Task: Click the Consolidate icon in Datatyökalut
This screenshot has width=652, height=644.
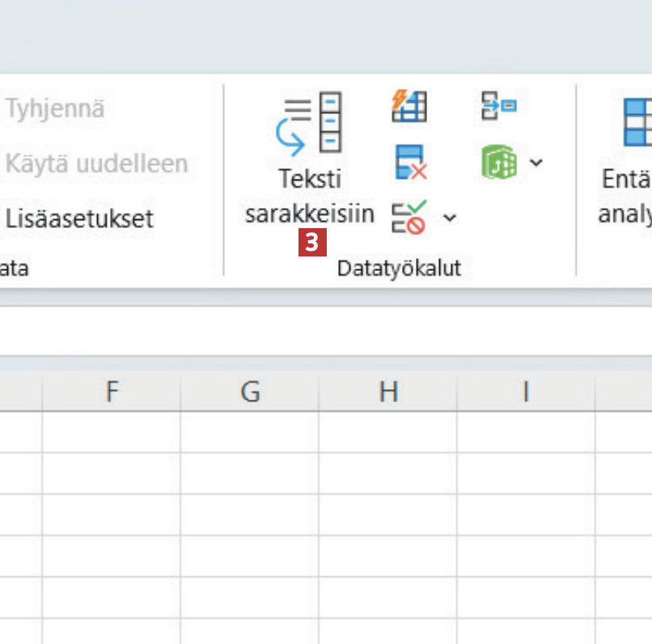Action: click(498, 106)
